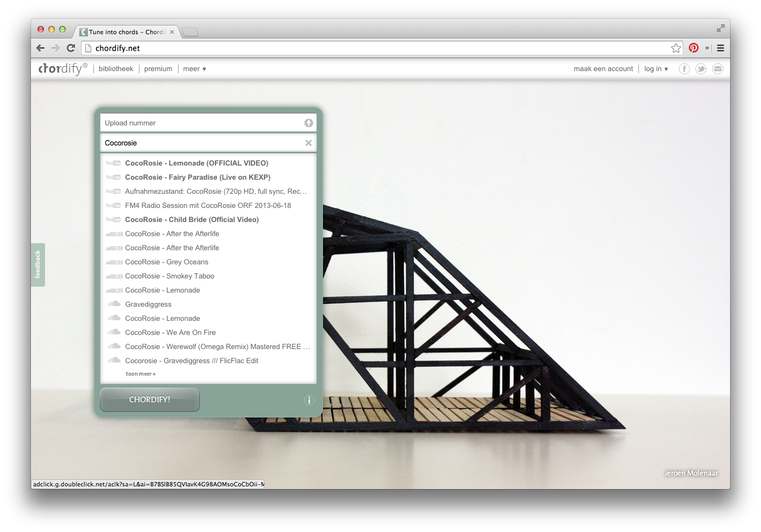761x532 pixels.
Task: Click the YouTube icon beside Fairy Paradise
Action: tap(113, 177)
